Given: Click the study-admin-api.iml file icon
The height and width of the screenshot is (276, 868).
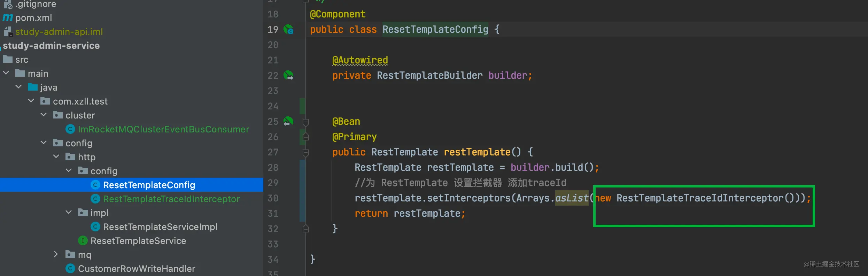Looking at the screenshot, I should tap(8, 32).
